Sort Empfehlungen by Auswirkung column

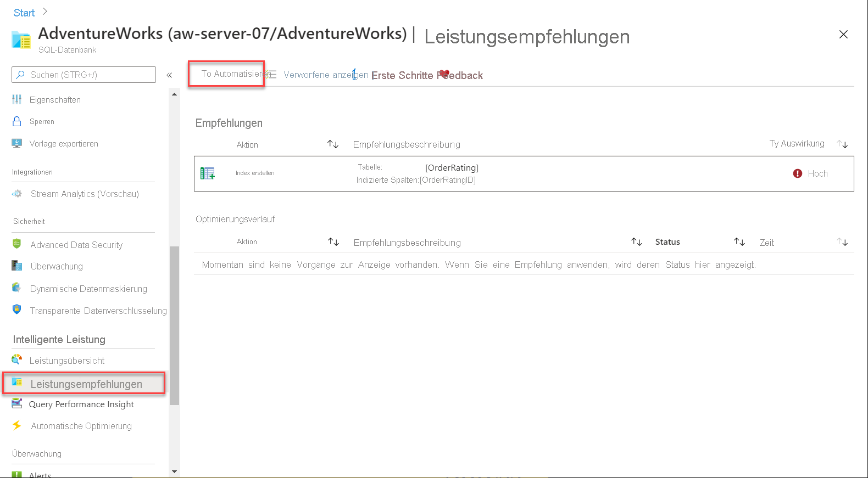[842, 144]
